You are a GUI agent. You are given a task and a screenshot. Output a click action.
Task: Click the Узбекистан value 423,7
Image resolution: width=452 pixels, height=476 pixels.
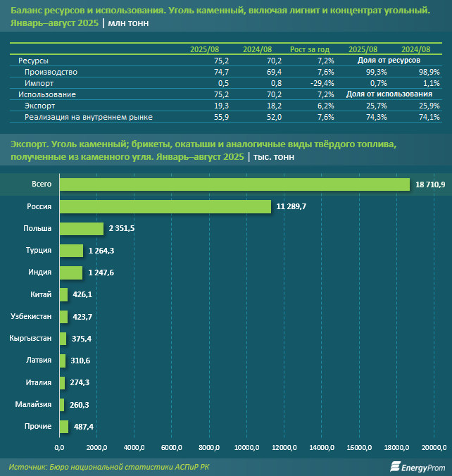click(x=81, y=317)
